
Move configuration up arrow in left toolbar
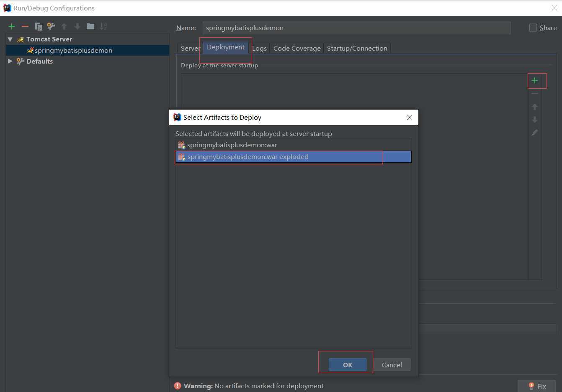coord(64,26)
